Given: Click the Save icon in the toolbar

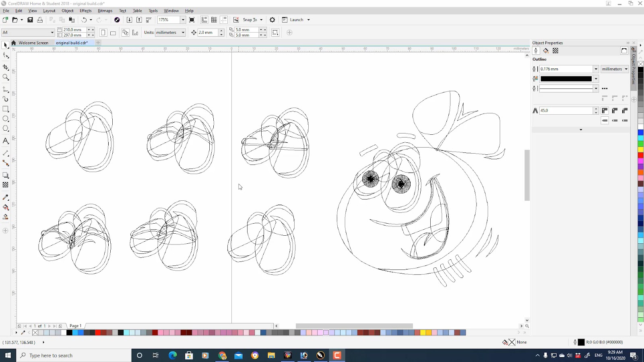Looking at the screenshot, I should pyautogui.click(x=30, y=20).
